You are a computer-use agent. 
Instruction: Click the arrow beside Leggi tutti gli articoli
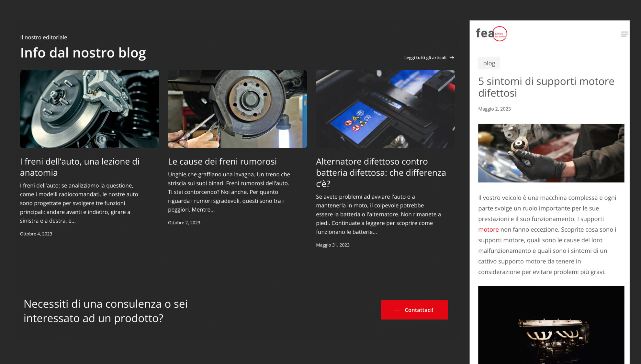[452, 58]
